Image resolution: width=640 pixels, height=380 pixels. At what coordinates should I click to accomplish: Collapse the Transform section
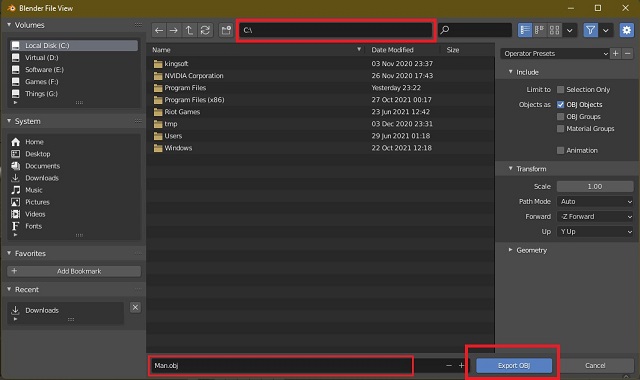(x=510, y=169)
